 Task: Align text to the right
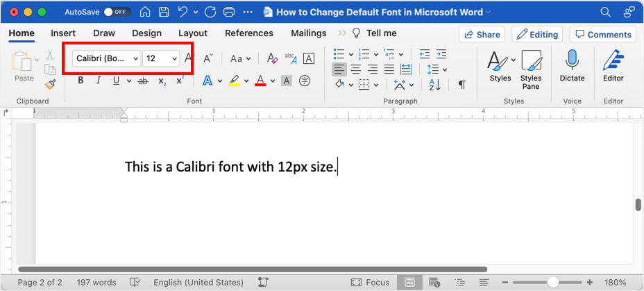[373, 69]
